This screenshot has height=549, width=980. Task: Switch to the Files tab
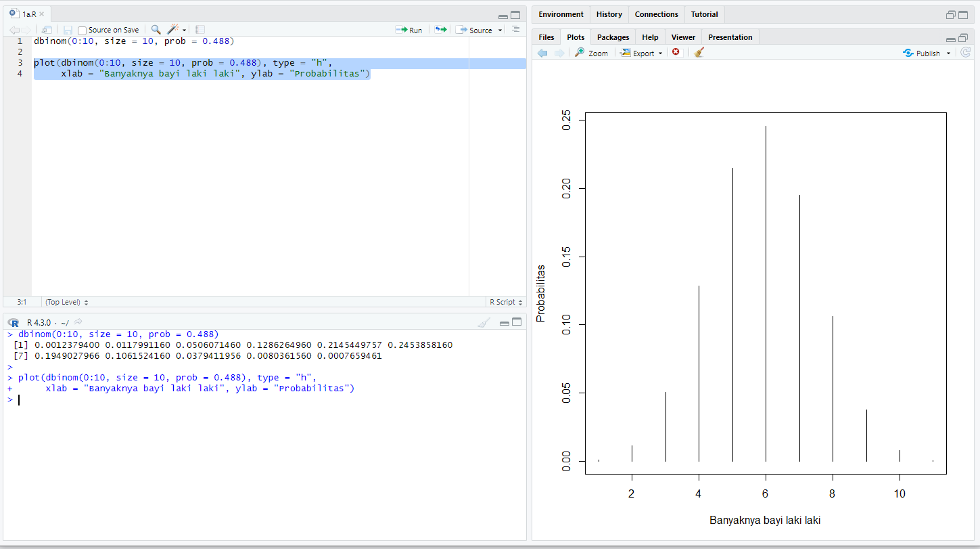pos(546,37)
